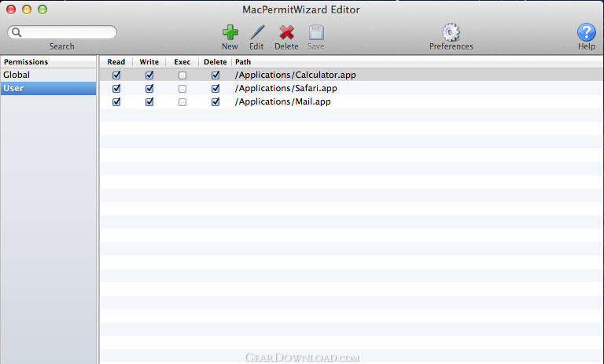This screenshot has width=604, height=364.
Task: Sort by the Read column header
Action: (116, 61)
